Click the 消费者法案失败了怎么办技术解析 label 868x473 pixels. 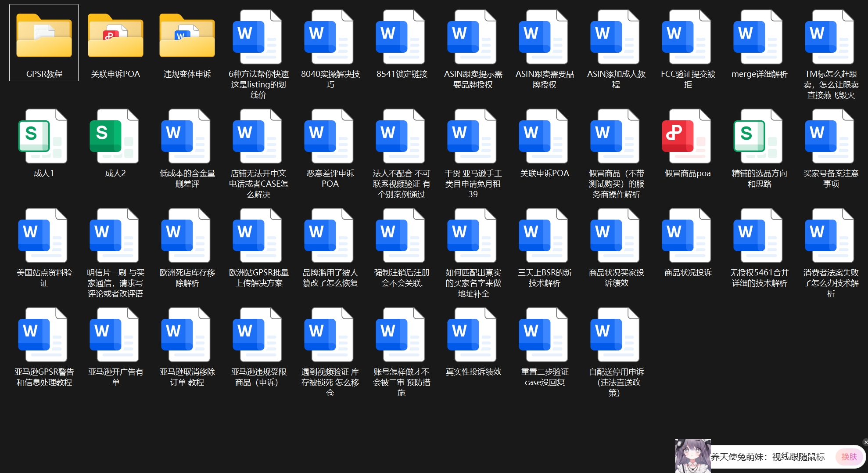pos(831,283)
